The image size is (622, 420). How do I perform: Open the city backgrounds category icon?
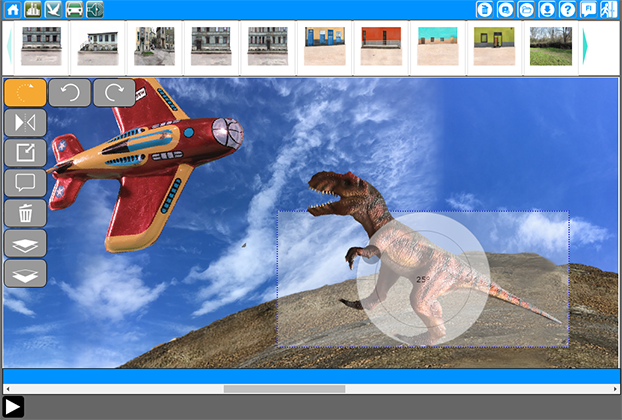33,10
